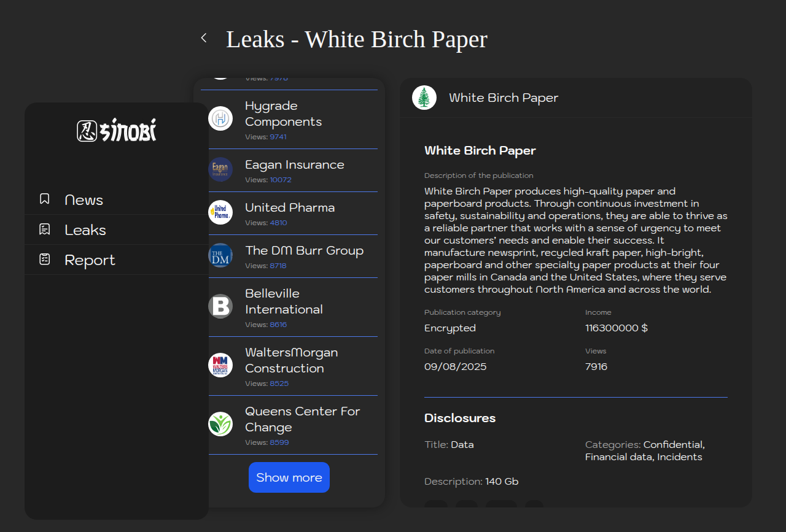Select The DM Burr Group logo
Image resolution: width=786 pixels, height=532 pixels.
(x=220, y=255)
